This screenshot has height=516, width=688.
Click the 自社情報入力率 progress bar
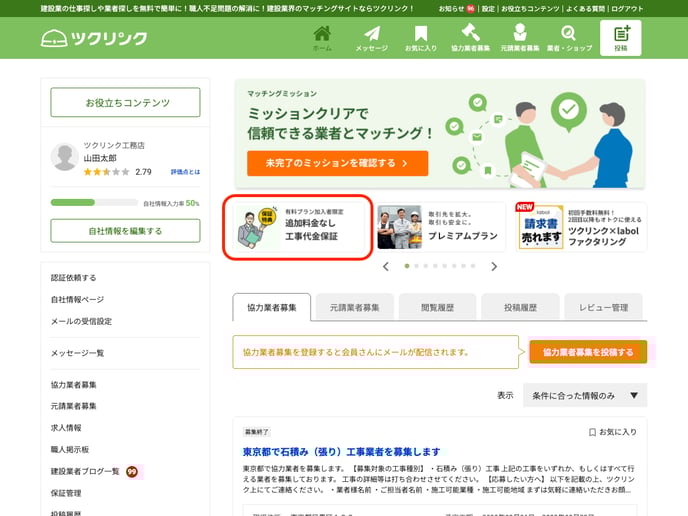[94, 202]
